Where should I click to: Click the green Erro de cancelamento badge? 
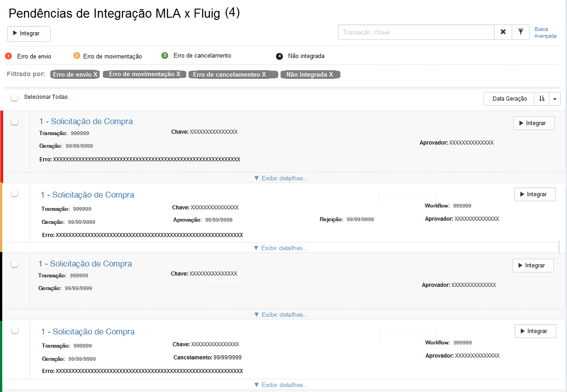coord(165,55)
